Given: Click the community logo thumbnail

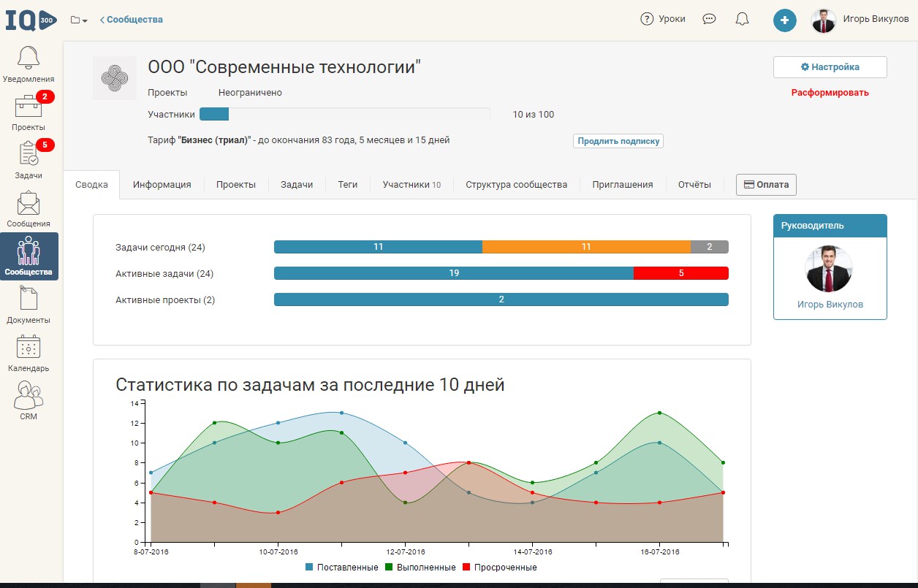Looking at the screenshot, I should (115, 78).
